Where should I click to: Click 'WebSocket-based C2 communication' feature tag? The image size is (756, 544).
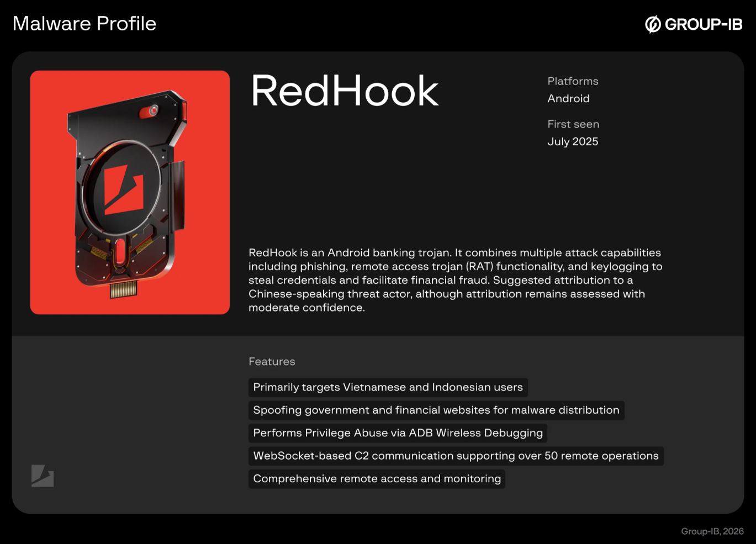(456, 456)
